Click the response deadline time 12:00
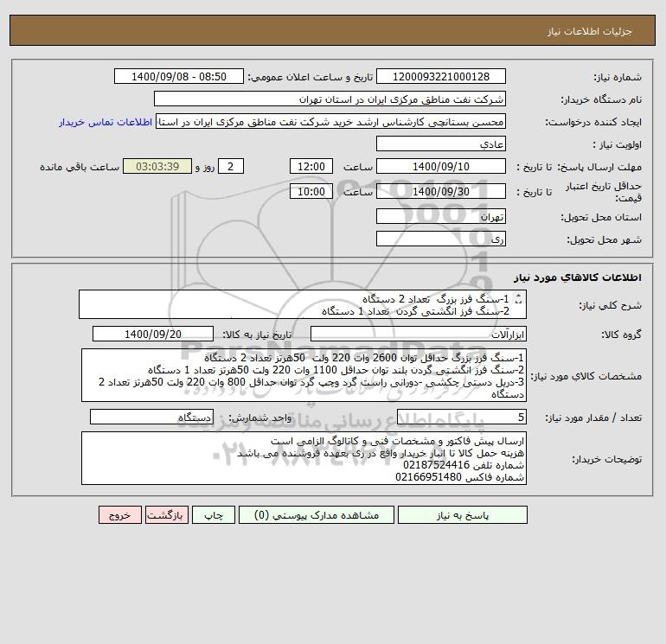This screenshot has height=644, width=666. 311,167
